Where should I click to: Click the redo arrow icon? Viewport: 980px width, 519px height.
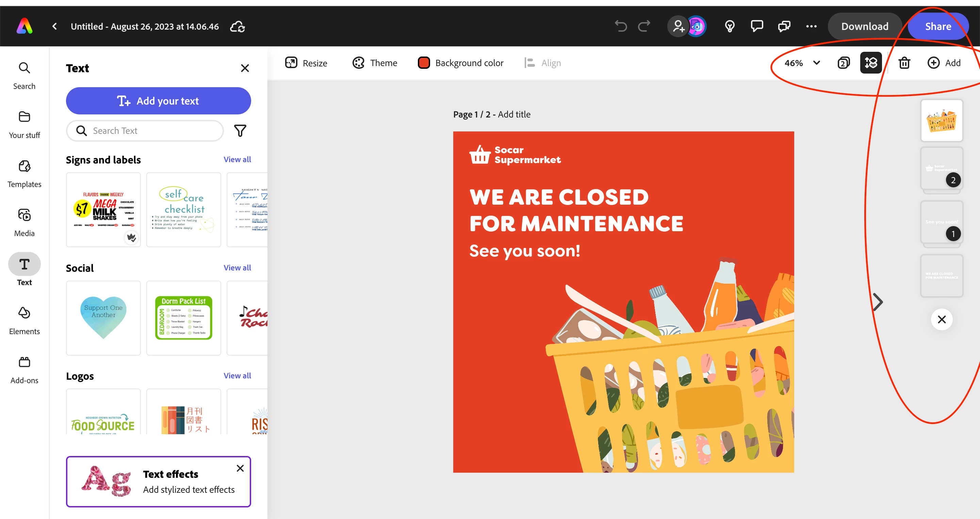click(644, 26)
